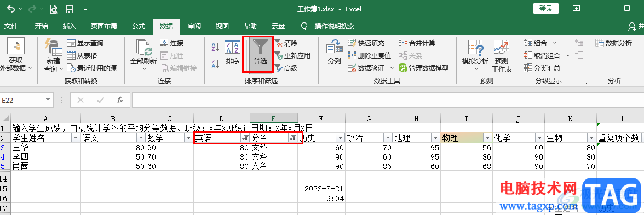Save the workbook with the floppy disk icon

70,9
